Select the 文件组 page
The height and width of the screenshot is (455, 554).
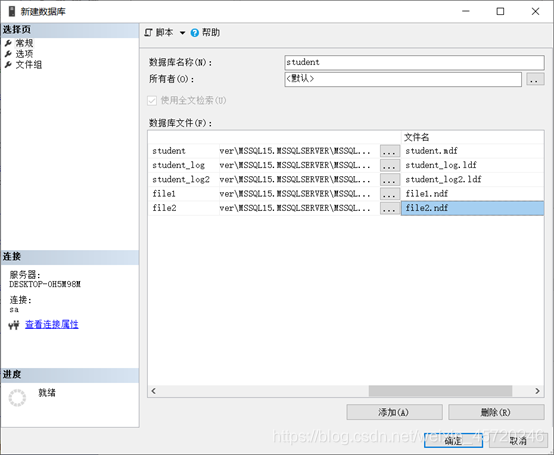click(x=29, y=65)
